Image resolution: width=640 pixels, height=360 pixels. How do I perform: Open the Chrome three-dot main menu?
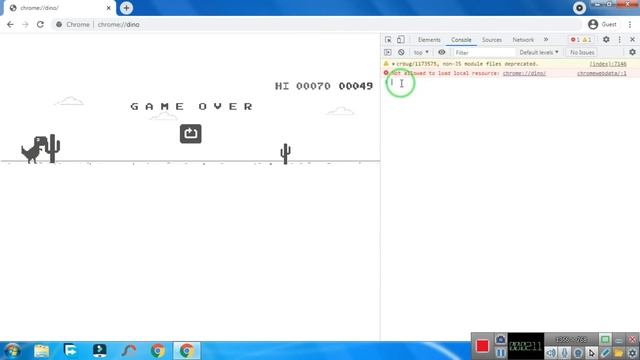pos(630,24)
